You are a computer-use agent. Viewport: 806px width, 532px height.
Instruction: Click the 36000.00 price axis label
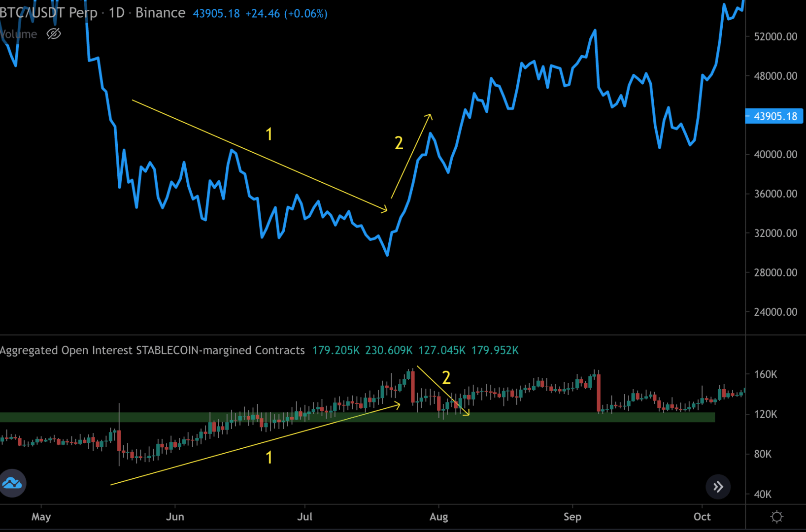point(775,194)
